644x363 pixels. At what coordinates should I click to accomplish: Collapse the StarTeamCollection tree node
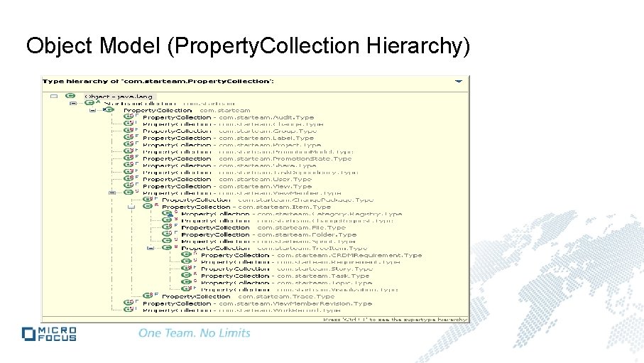pos(73,103)
